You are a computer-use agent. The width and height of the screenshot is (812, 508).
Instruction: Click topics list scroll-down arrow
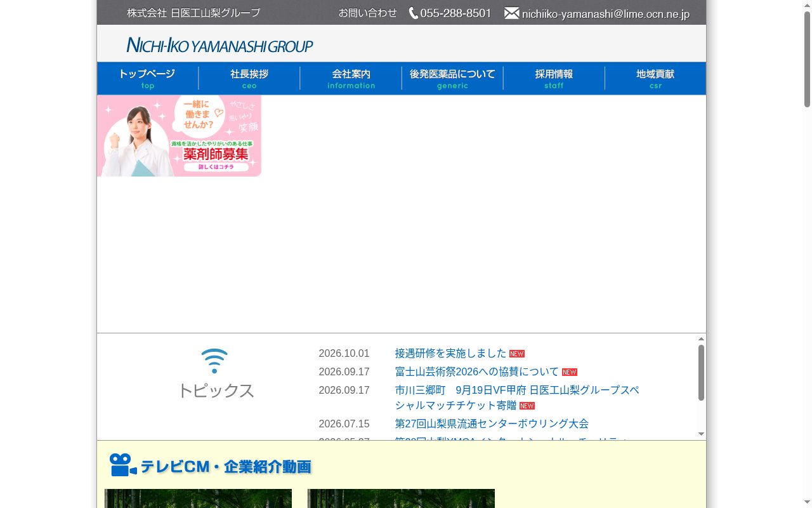tap(701, 434)
